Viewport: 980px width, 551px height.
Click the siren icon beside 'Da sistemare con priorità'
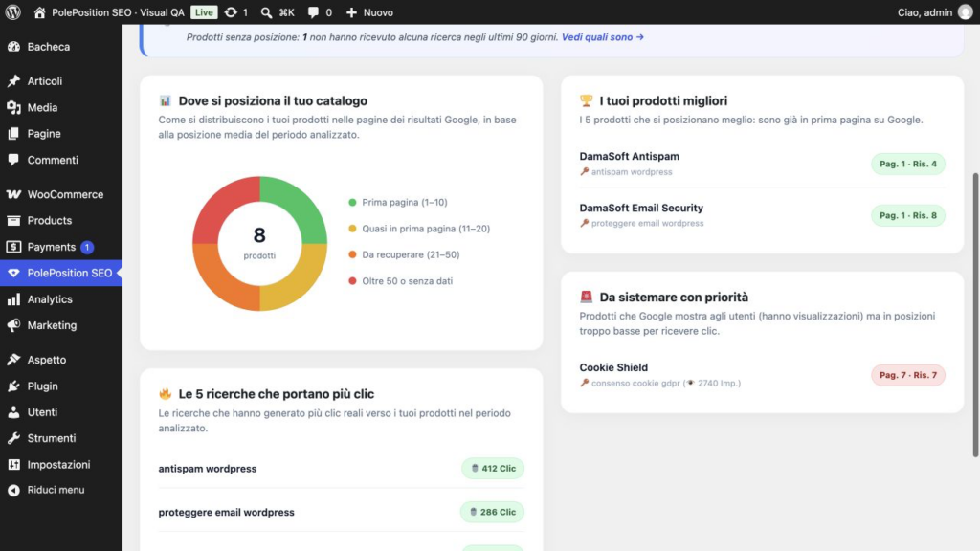[x=586, y=297]
